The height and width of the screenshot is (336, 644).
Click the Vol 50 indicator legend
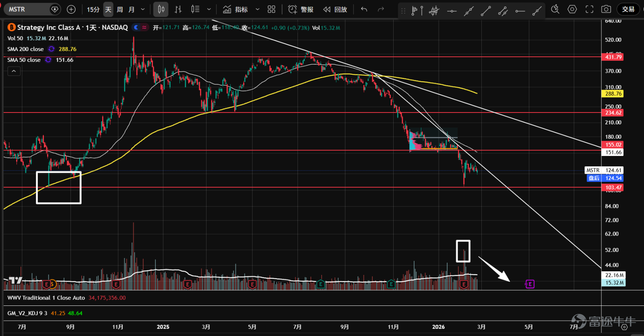coord(15,38)
